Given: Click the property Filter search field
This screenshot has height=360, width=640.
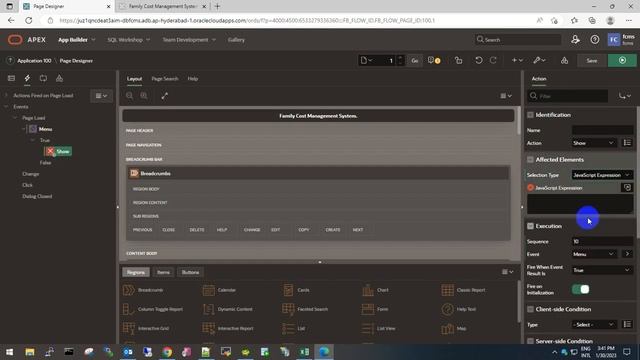Looking at the screenshot, I should click(569, 96).
